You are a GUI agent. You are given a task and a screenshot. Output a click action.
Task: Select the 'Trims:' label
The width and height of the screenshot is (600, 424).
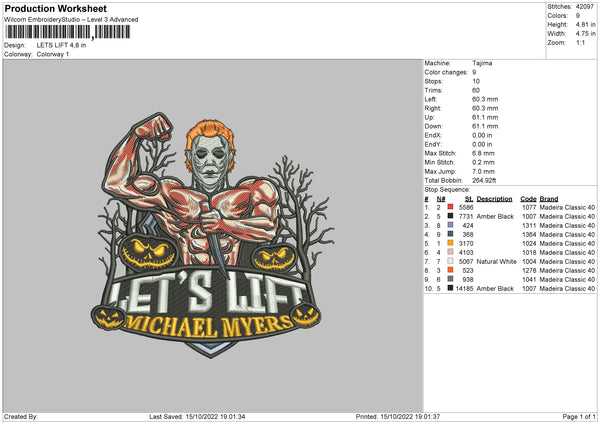434,91
